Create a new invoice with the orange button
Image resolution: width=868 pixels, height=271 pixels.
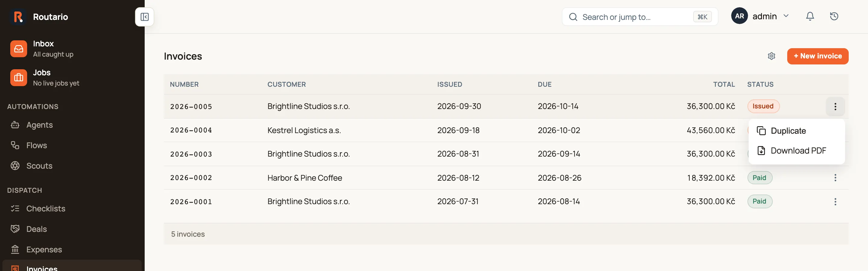(x=817, y=56)
